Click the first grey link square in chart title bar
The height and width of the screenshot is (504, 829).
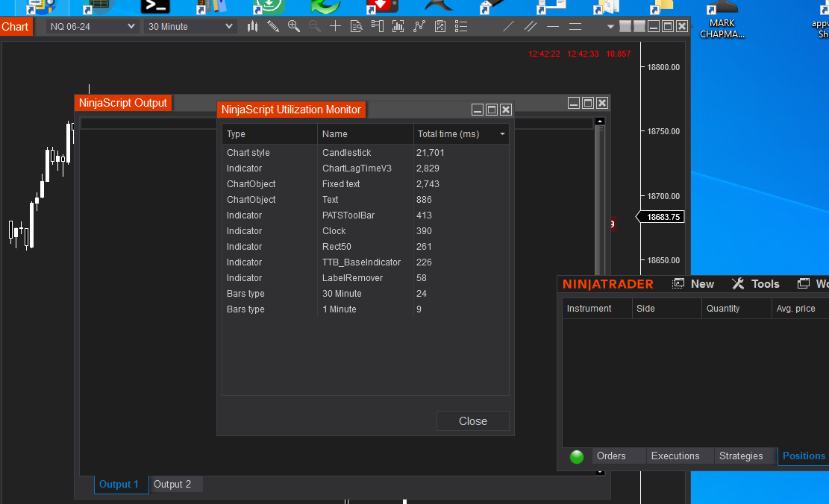[x=625, y=26]
